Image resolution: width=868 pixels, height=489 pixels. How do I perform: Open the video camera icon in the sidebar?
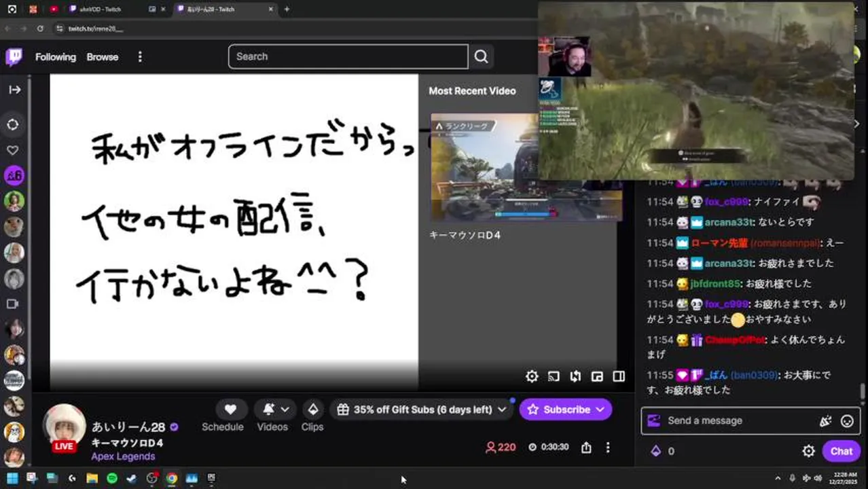(x=13, y=304)
